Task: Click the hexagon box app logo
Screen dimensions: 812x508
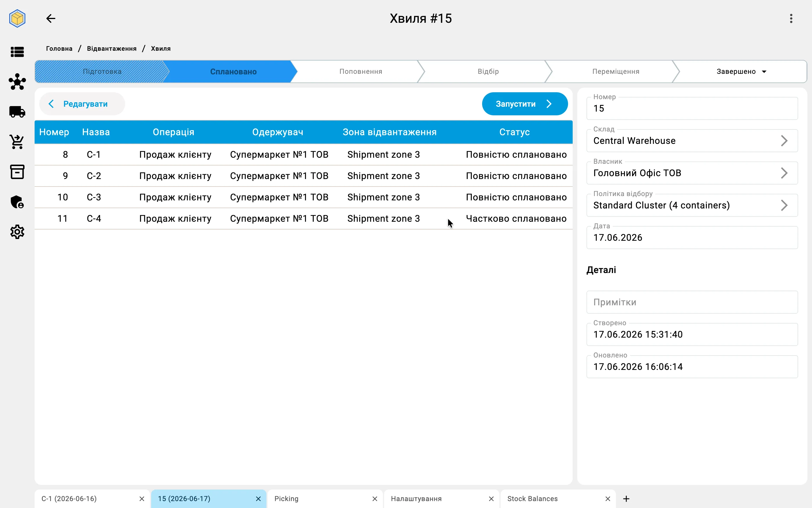Action: 17,18
